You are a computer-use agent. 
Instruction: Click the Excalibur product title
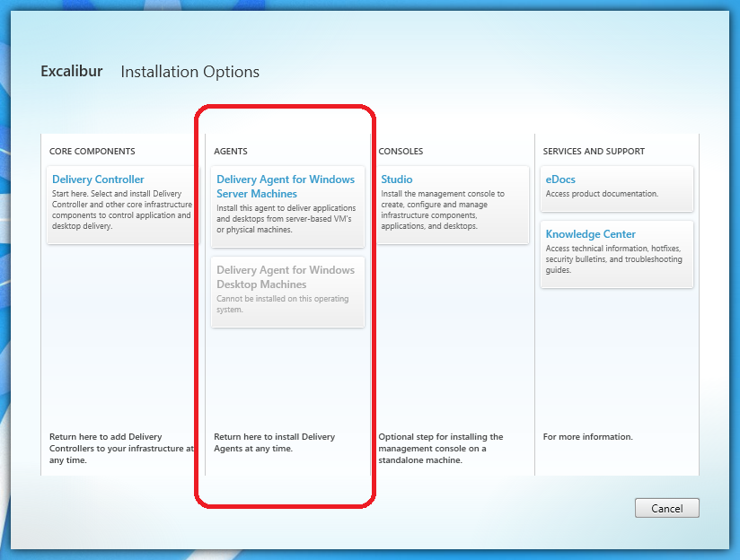click(72, 72)
